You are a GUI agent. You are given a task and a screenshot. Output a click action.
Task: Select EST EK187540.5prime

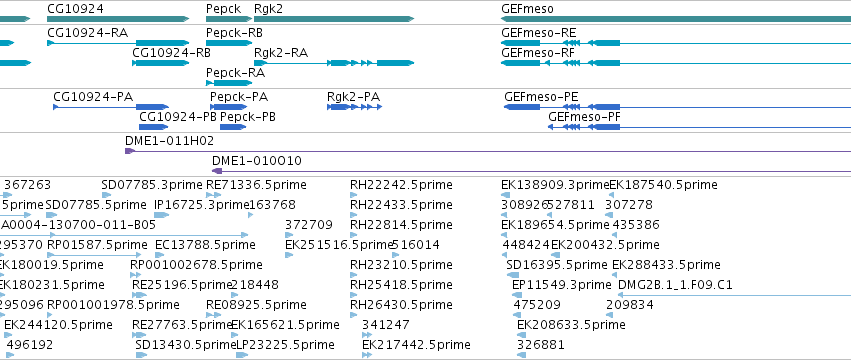[x=663, y=185]
